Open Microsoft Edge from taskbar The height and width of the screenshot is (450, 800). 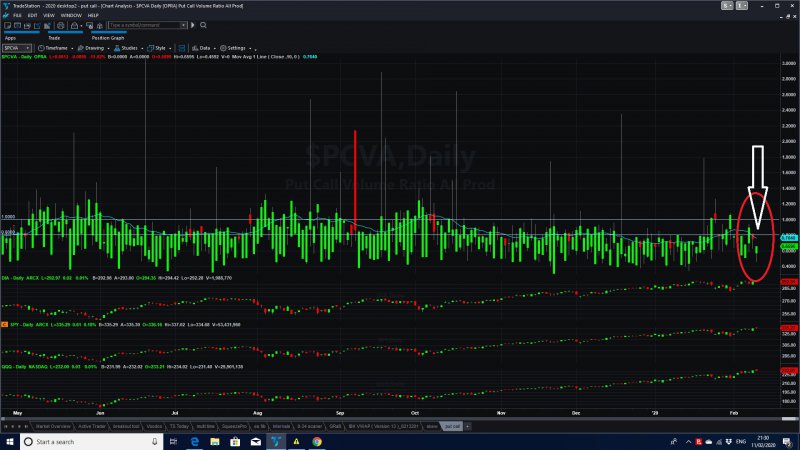pyautogui.click(x=194, y=441)
